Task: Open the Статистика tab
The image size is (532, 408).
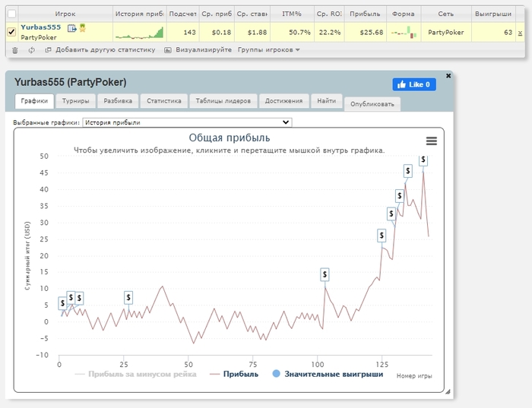Action: coord(164,101)
